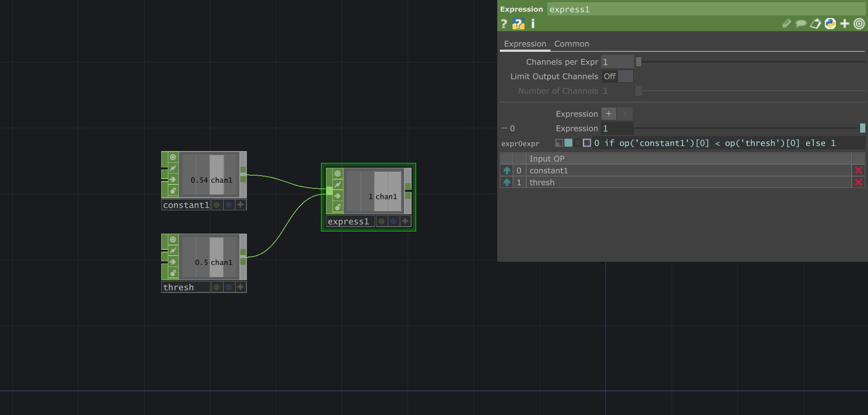Toggle Limit Output Channels off switch
The image size is (868, 415).
625,76
